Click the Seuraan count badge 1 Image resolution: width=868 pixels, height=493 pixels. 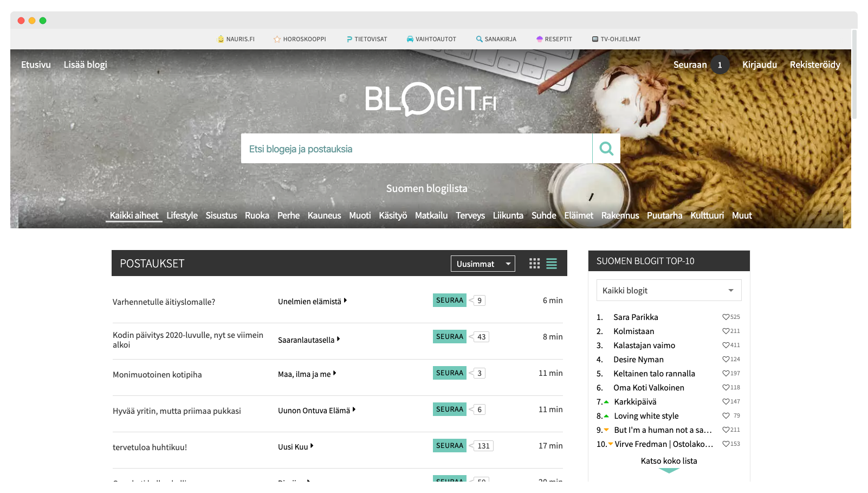pyautogui.click(x=720, y=65)
